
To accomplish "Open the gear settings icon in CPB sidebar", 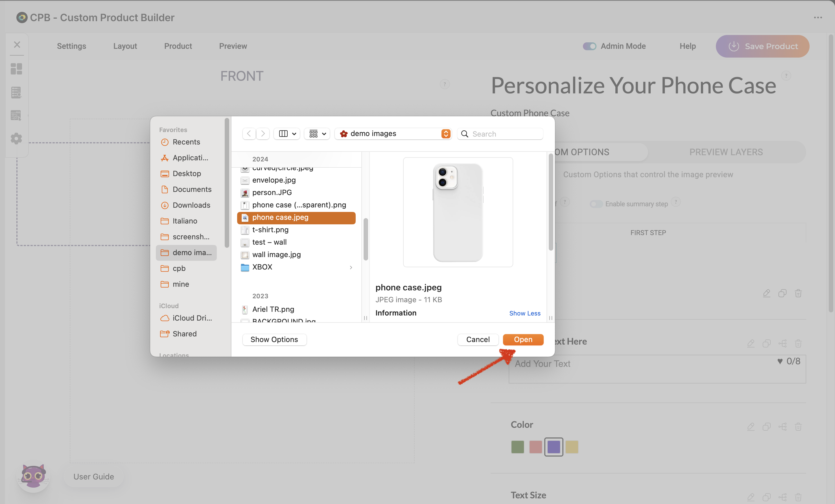I will coord(16,139).
